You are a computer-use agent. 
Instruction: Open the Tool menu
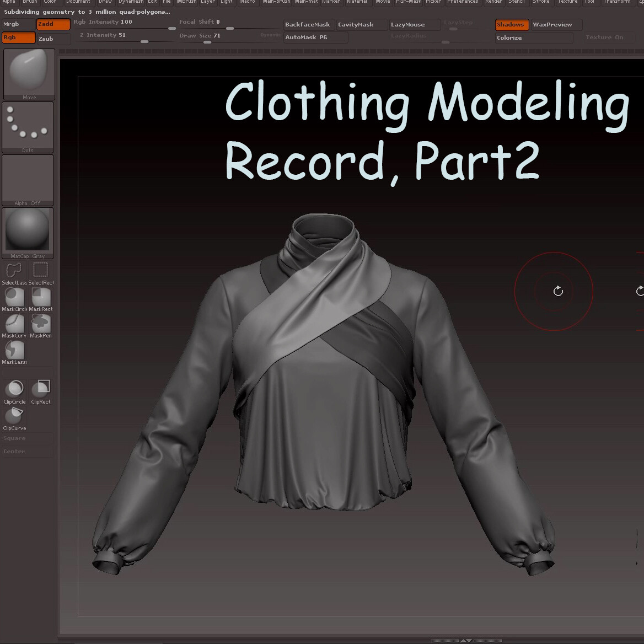[x=590, y=2]
